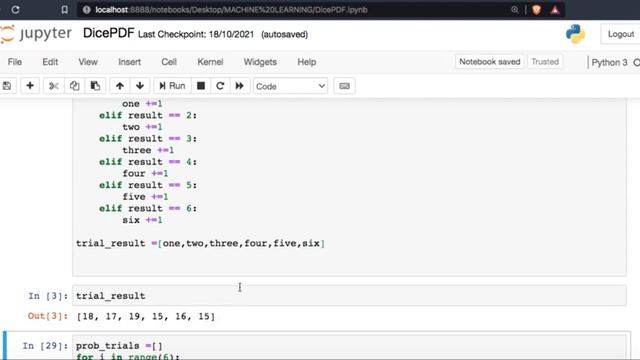Open the Edit menu
This screenshot has width=640, height=360.
[x=50, y=62]
